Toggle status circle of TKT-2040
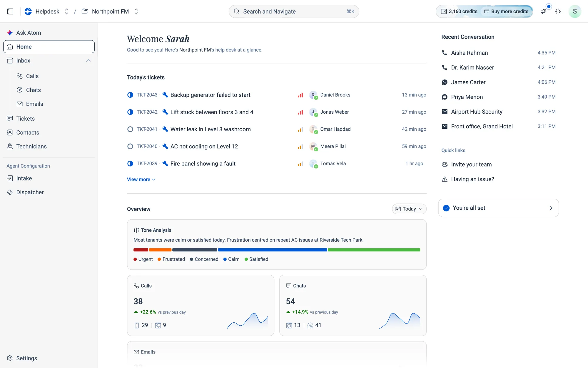Image resolution: width=588 pixels, height=368 pixels. click(130, 146)
